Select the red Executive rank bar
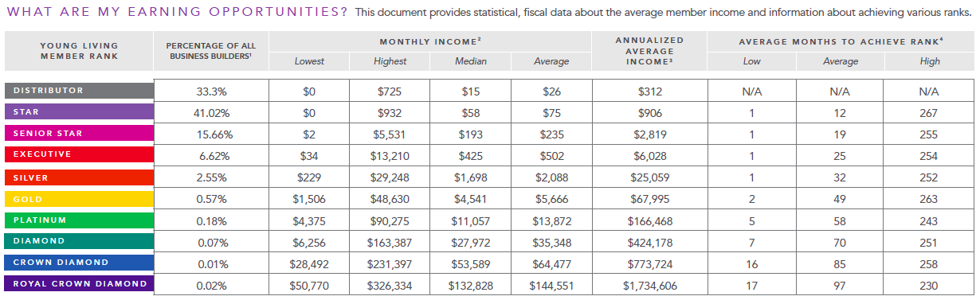980x300 pixels. tap(78, 155)
